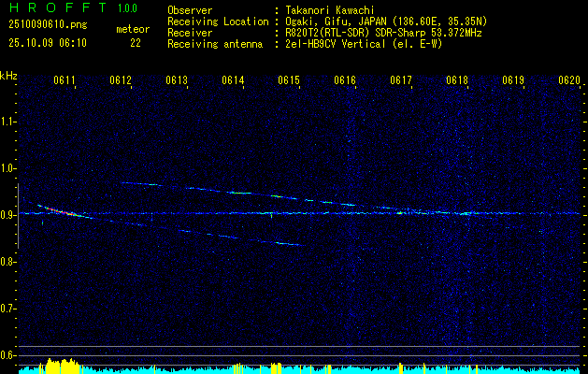Click antenna 2el-HB9CV Vertical text

[364, 44]
